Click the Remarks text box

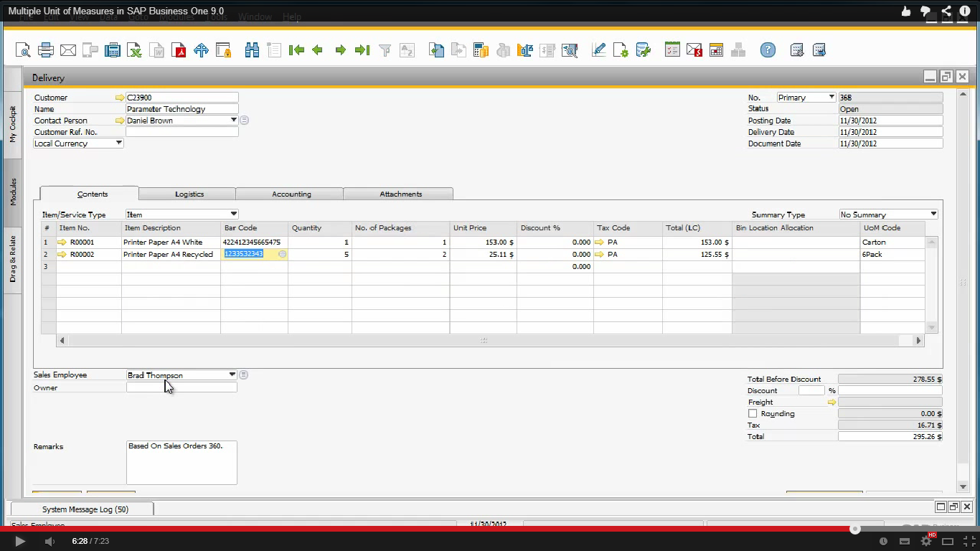coord(182,462)
